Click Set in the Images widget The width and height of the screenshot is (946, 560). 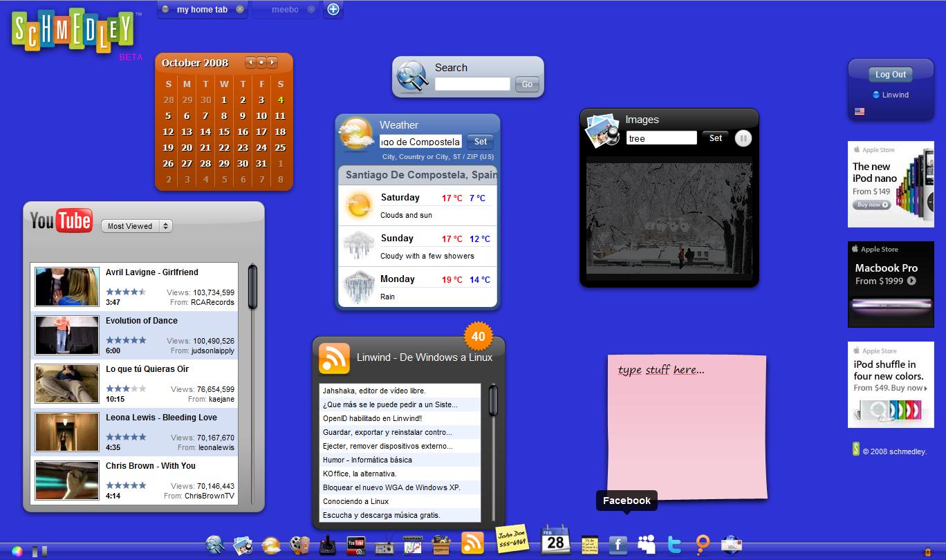(716, 138)
